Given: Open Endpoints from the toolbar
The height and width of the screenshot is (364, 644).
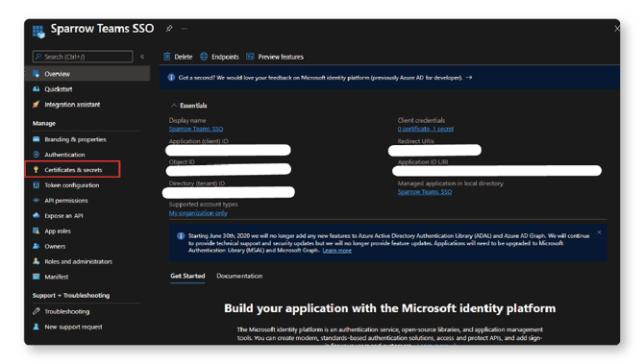Looking at the screenshot, I should click(x=219, y=57).
